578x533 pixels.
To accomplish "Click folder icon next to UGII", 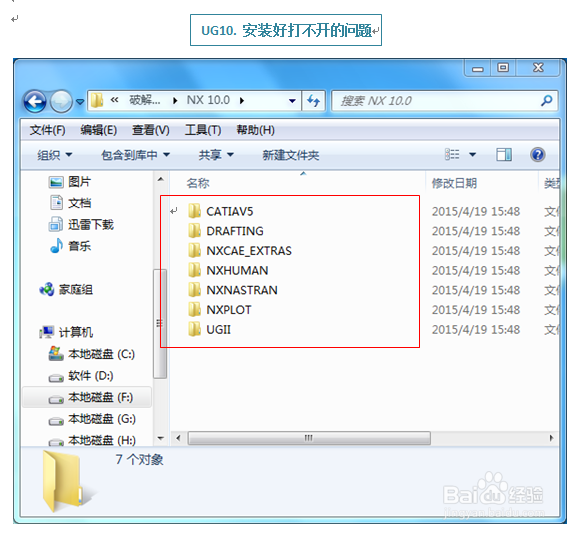I will click(x=194, y=329).
